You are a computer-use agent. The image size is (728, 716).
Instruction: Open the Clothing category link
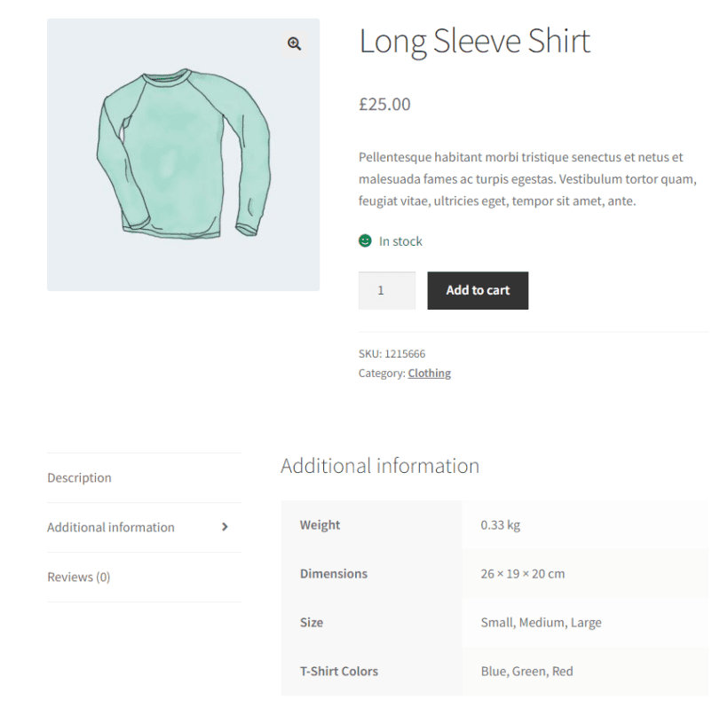tap(429, 373)
